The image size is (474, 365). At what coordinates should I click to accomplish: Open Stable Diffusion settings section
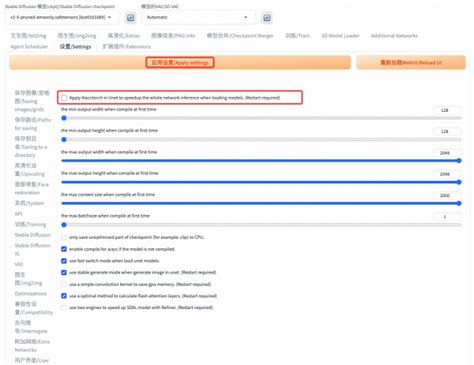33,235
